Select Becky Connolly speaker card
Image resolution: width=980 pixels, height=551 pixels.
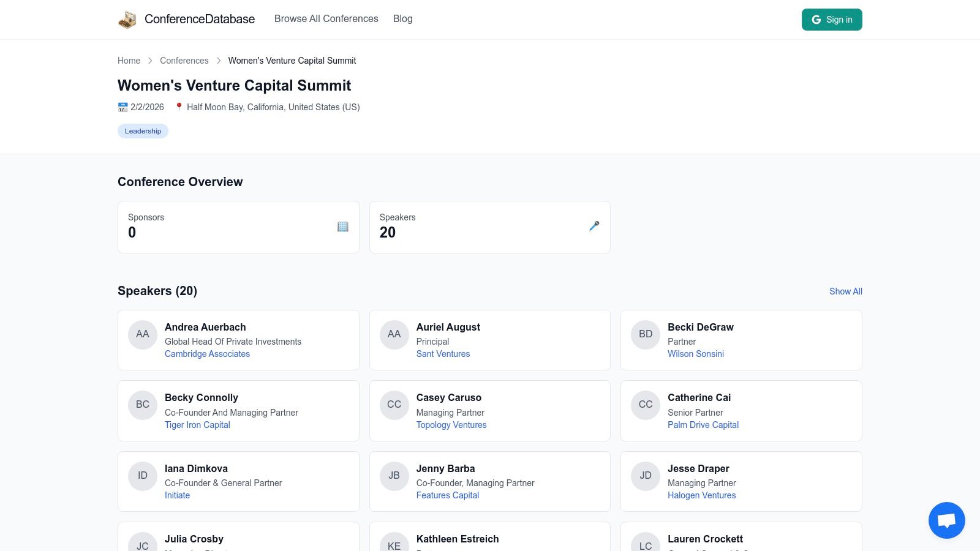(x=238, y=410)
